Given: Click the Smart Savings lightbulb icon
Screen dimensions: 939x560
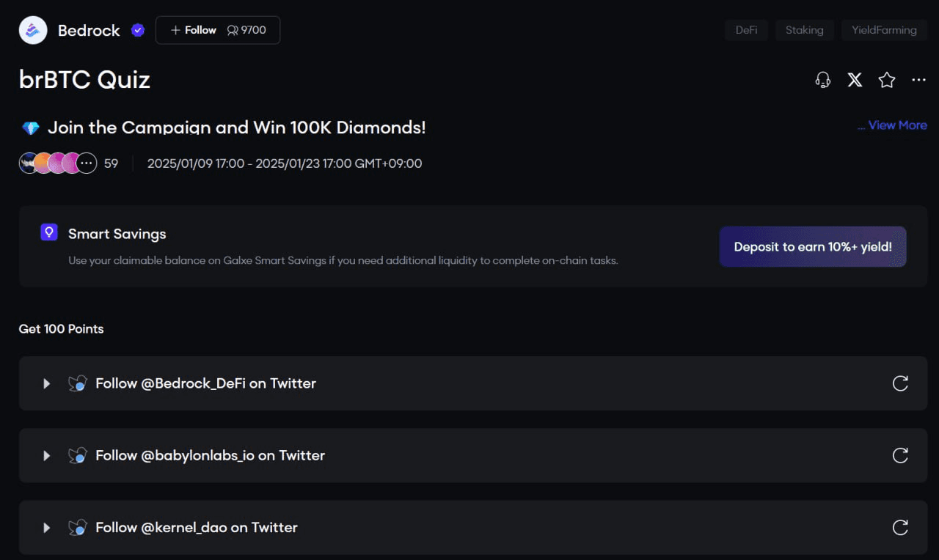Looking at the screenshot, I should [x=49, y=232].
